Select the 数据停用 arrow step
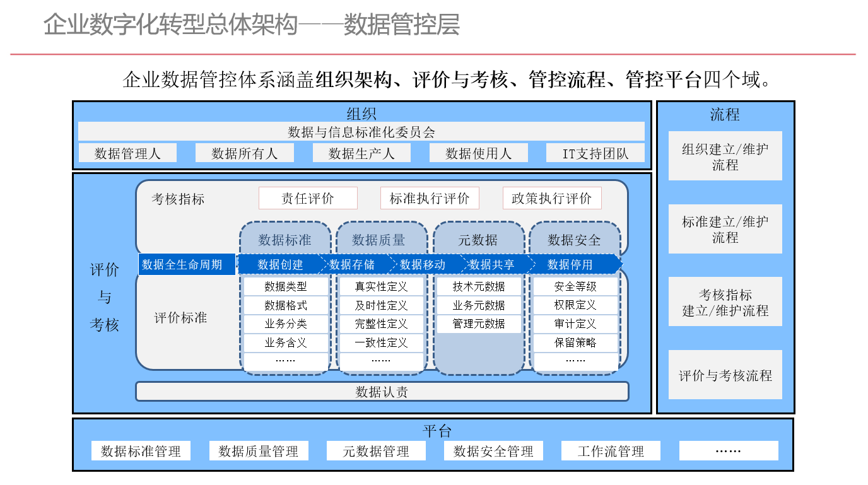The height and width of the screenshot is (485, 868). 571,264
